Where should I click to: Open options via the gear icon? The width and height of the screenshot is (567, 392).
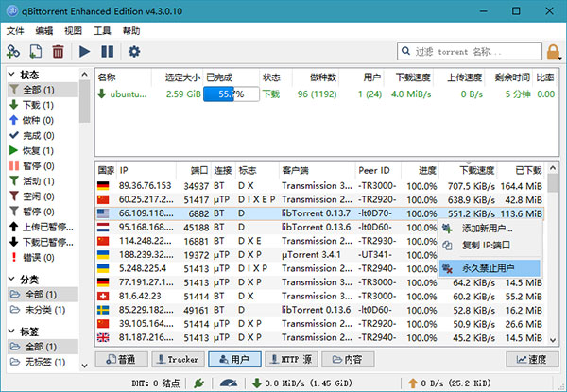tap(134, 51)
